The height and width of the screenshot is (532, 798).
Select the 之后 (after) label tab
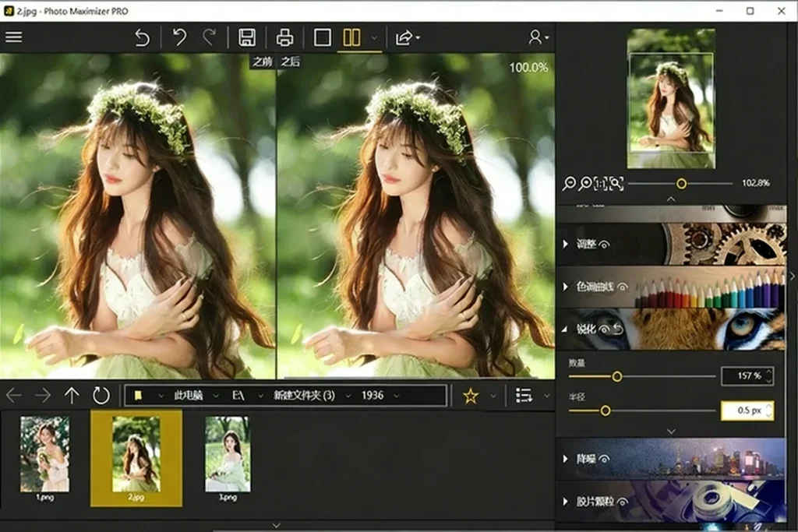(x=291, y=62)
